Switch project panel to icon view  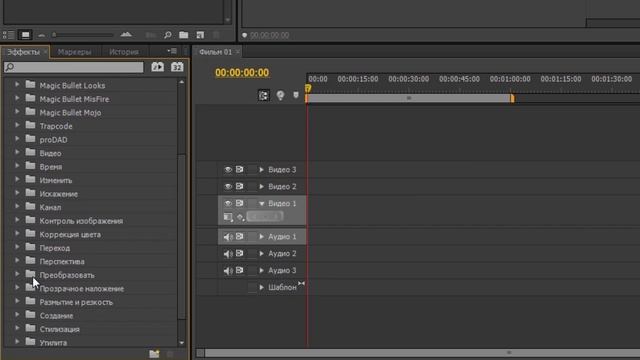(25, 35)
